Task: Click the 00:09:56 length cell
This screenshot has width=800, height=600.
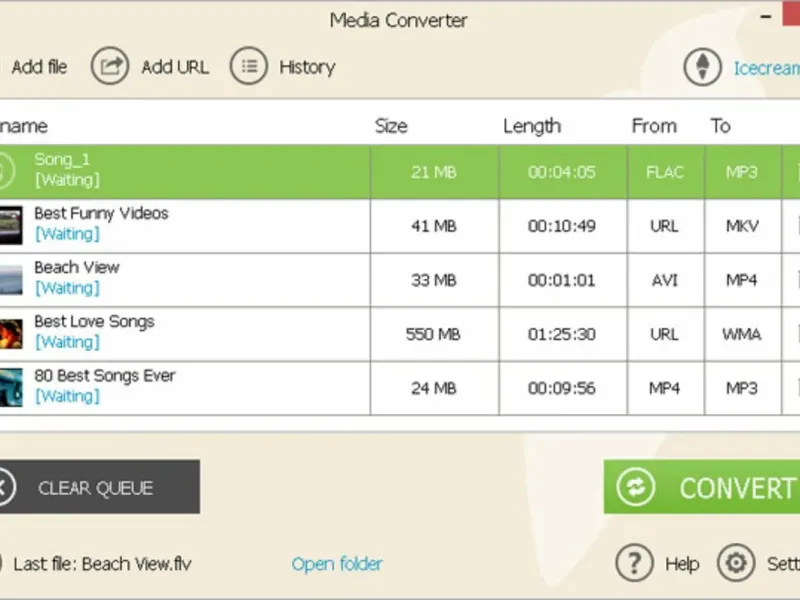Action: (x=562, y=388)
